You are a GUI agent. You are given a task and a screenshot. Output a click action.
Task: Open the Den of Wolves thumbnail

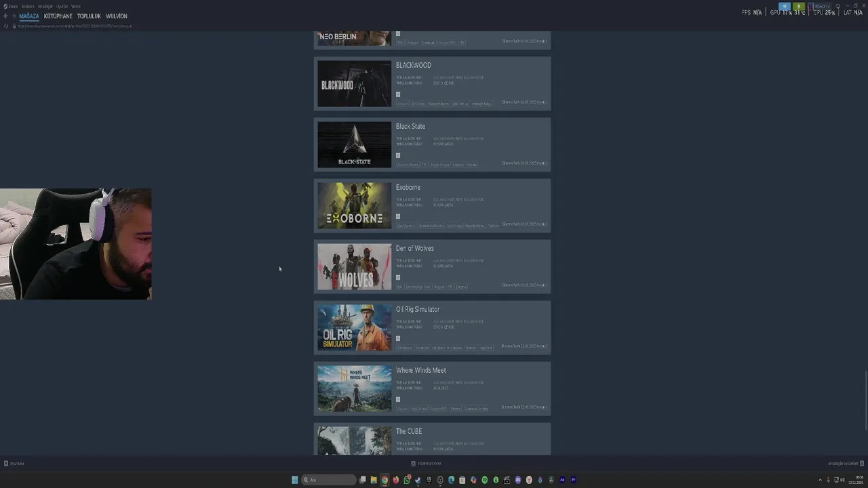[x=355, y=266]
